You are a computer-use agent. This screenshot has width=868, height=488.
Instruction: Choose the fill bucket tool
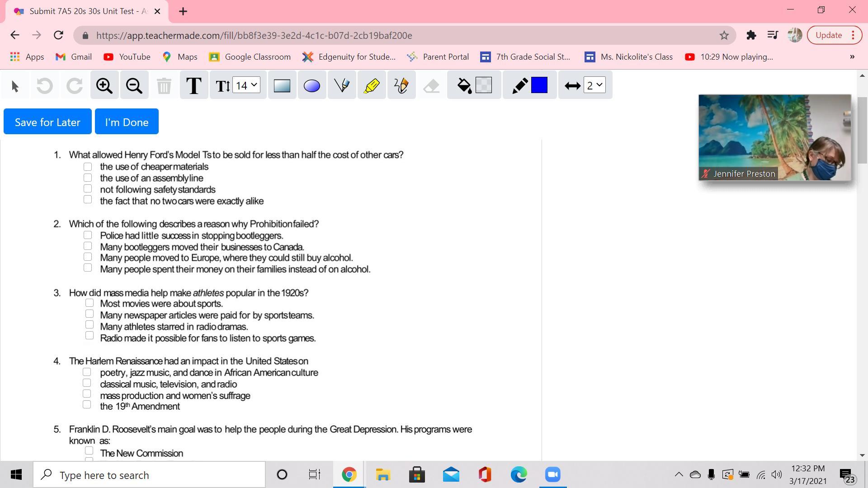(x=464, y=85)
